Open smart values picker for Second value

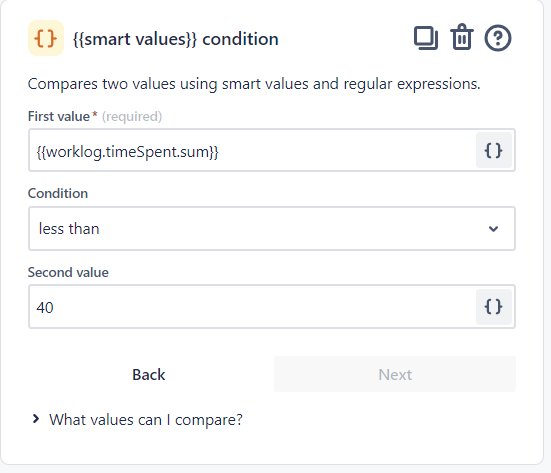click(x=493, y=307)
